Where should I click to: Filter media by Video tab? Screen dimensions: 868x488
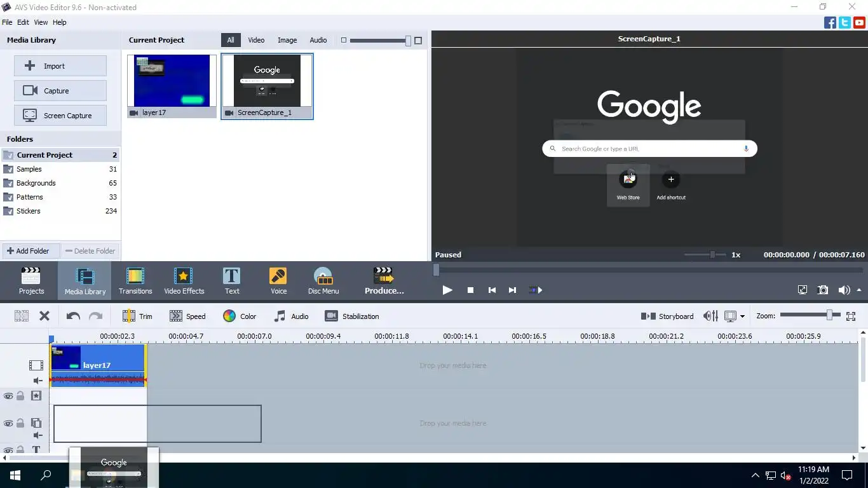click(256, 40)
